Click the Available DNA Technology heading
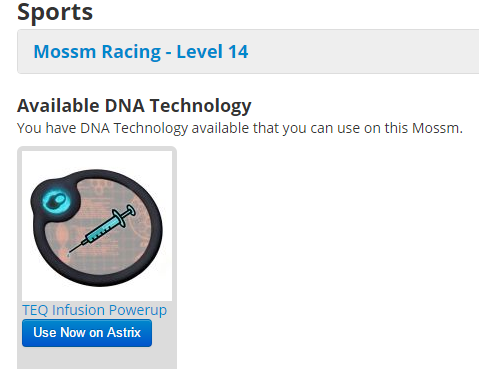The image size is (479, 369). (134, 106)
